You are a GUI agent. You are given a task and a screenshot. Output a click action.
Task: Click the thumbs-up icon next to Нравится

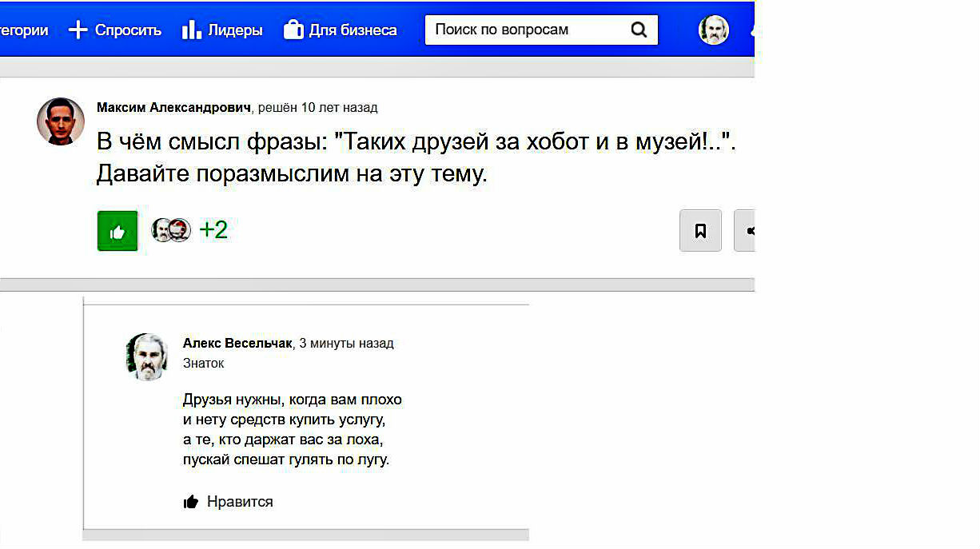coord(191,502)
